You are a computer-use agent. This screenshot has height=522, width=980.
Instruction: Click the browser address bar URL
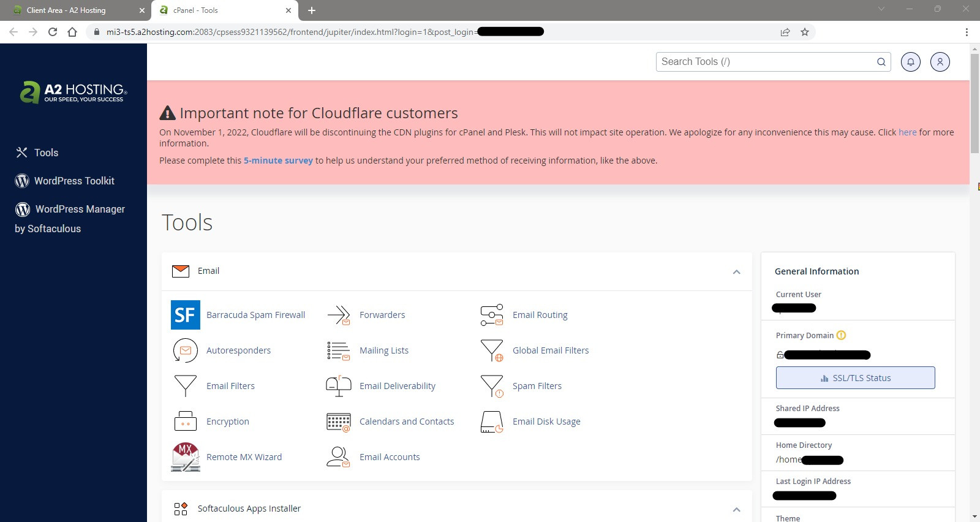(x=325, y=32)
